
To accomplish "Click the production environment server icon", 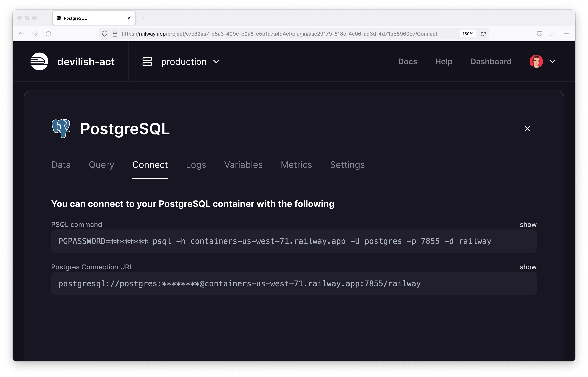I will tap(147, 61).
